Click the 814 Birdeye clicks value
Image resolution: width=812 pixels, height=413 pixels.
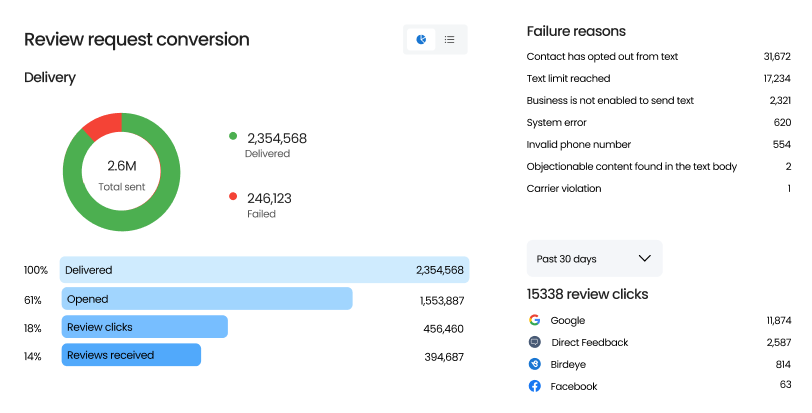tap(783, 364)
